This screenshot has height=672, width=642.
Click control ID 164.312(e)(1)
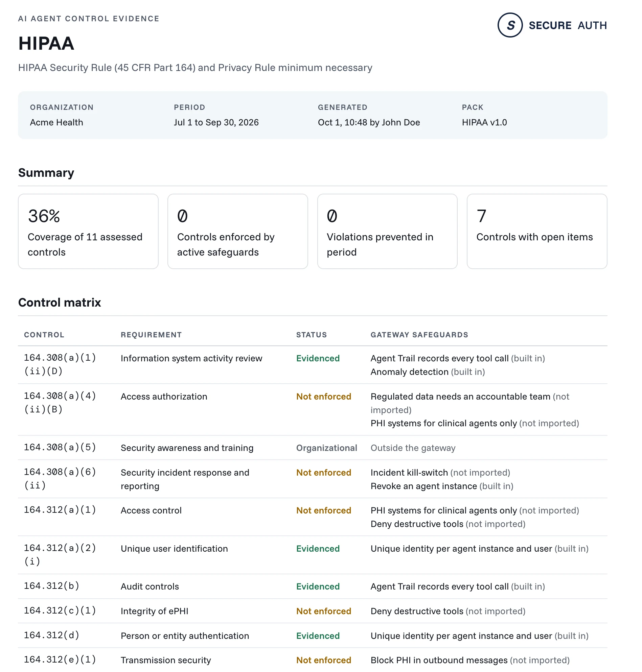pyautogui.click(x=60, y=659)
